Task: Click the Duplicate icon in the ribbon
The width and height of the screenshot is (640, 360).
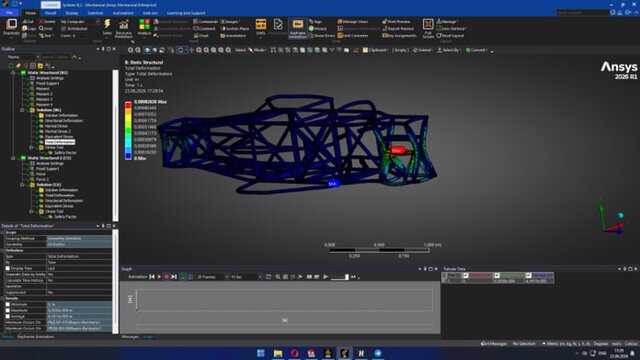Action: click(11, 24)
